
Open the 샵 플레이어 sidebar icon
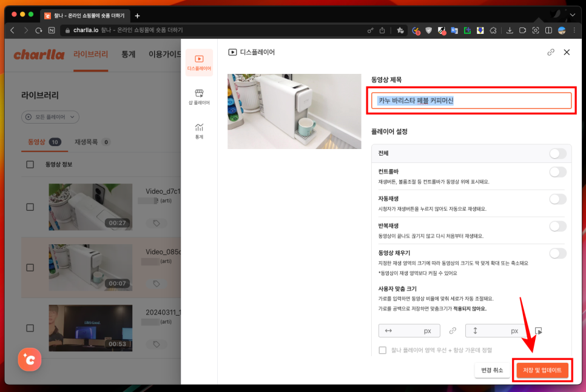click(199, 97)
